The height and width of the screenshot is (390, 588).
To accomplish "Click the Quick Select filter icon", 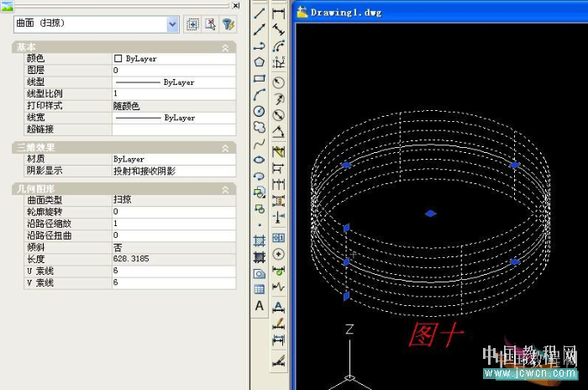I will point(228,24).
